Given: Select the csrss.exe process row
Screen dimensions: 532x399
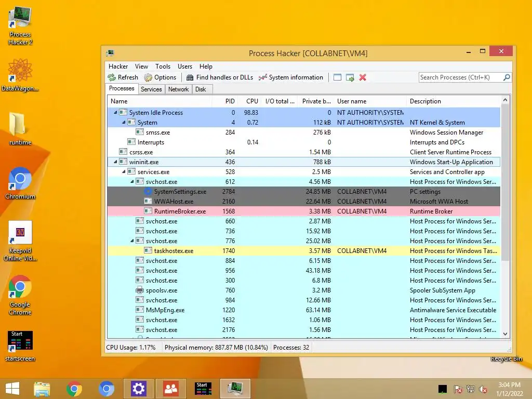Looking at the screenshot, I should (303, 152).
